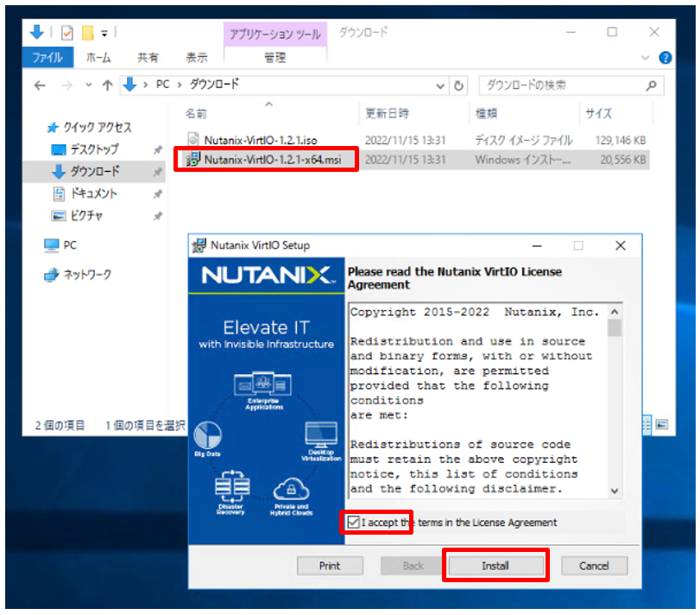Viewport: 700px width, 615px height.
Task: Click the ネットワーク icon in navigation pane
Action: click(51, 274)
